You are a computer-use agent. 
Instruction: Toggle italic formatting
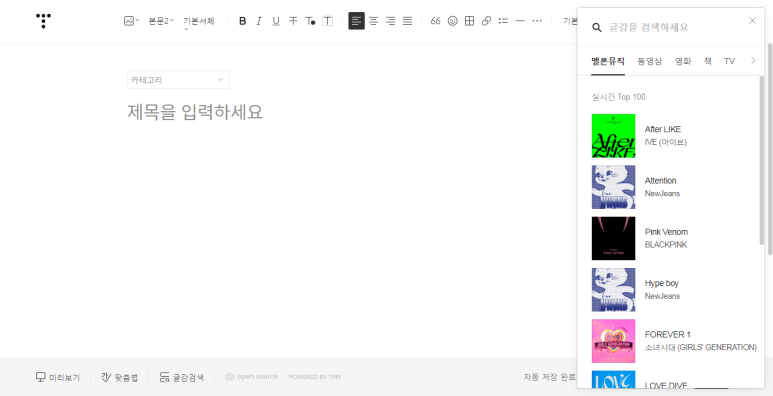[x=259, y=21]
